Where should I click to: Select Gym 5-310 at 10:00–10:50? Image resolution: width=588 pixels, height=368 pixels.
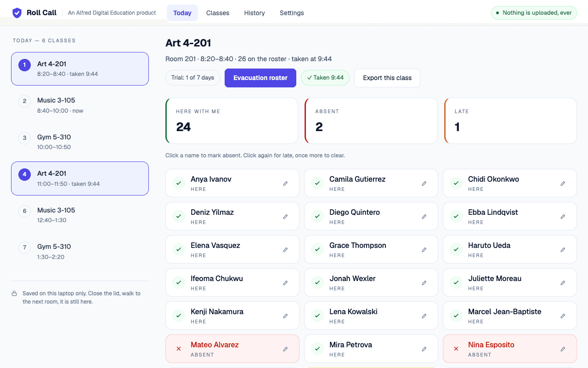click(80, 142)
